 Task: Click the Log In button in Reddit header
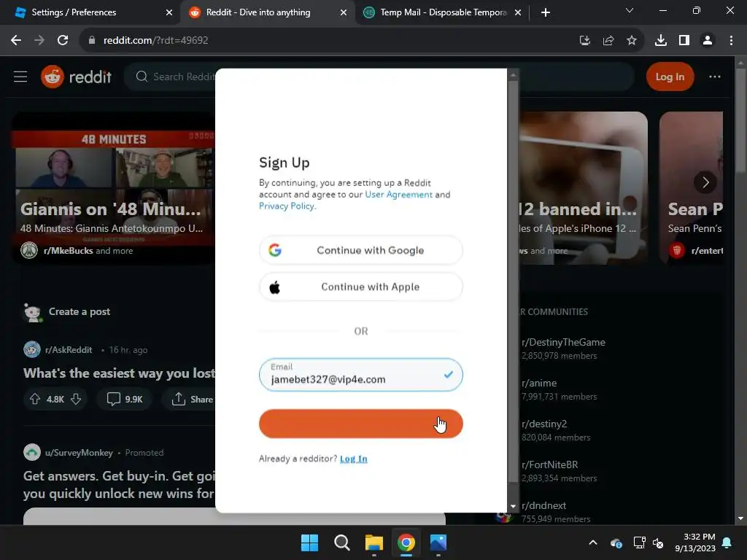coord(670,77)
